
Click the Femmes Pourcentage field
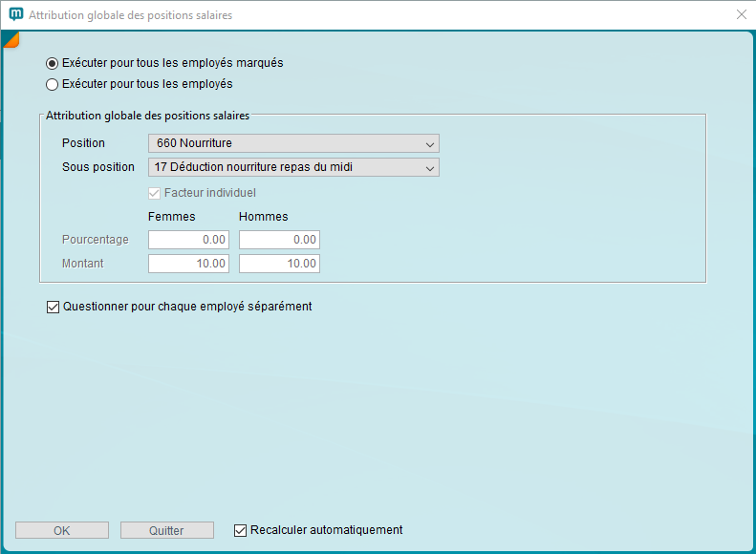pos(189,240)
